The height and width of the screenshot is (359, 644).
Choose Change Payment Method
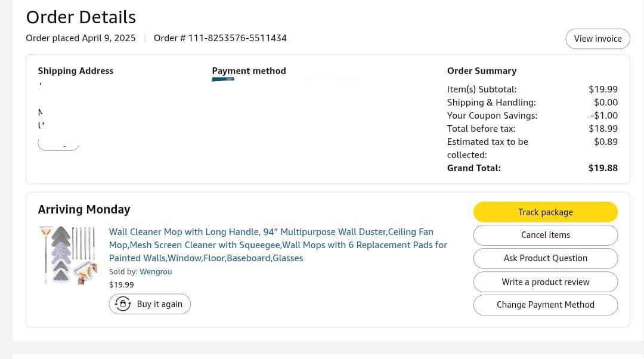tap(545, 305)
